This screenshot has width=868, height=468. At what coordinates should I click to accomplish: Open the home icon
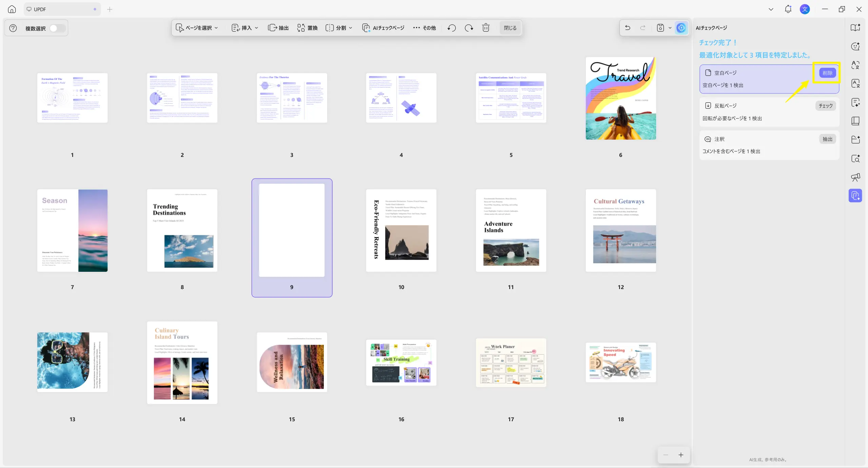pyautogui.click(x=12, y=9)
